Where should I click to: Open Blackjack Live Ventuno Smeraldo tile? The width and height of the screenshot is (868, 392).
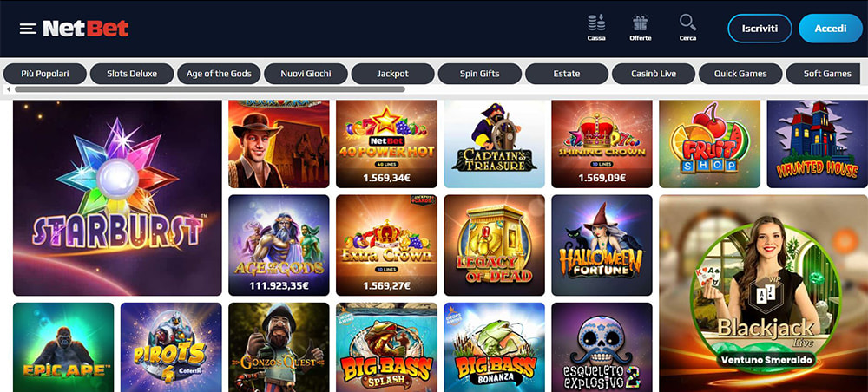pos(763,293)
